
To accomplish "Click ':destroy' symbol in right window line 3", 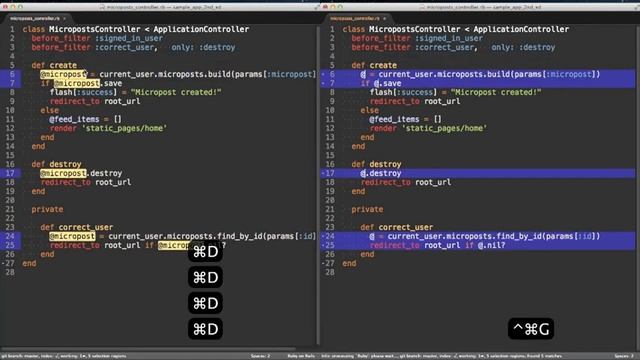I will (537, 47).
